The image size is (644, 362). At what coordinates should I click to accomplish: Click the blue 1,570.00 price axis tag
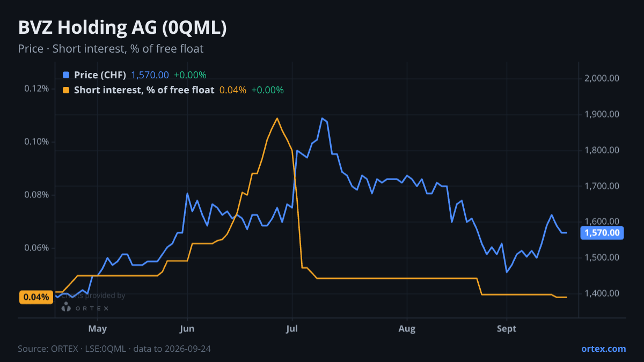coord(602,233)
